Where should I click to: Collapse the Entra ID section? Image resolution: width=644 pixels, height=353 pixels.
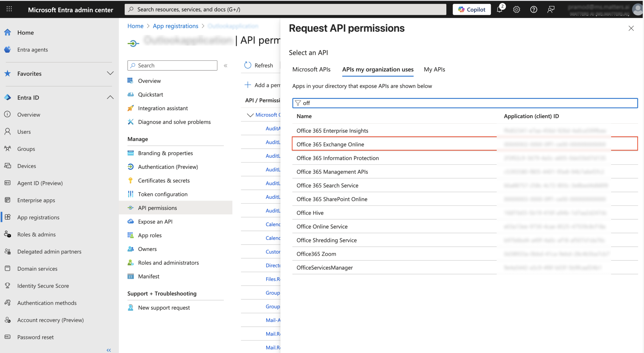point(110,97)
